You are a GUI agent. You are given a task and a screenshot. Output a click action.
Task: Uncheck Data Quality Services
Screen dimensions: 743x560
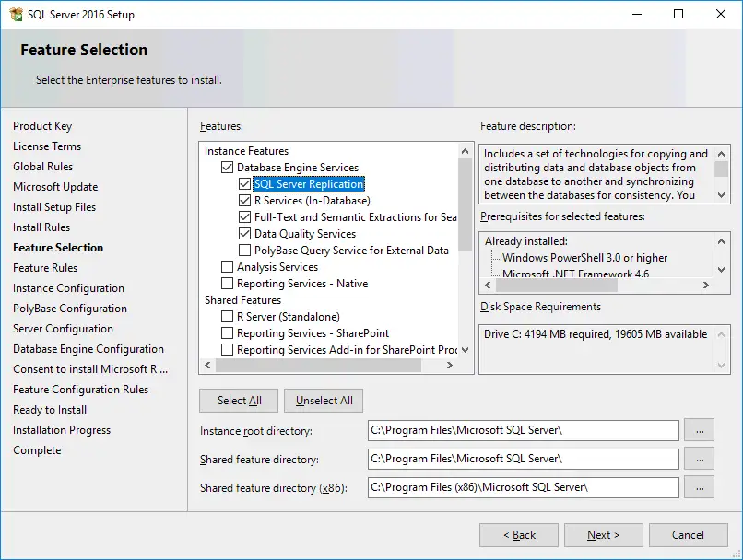pyautogui.click(x=244, y=234)
